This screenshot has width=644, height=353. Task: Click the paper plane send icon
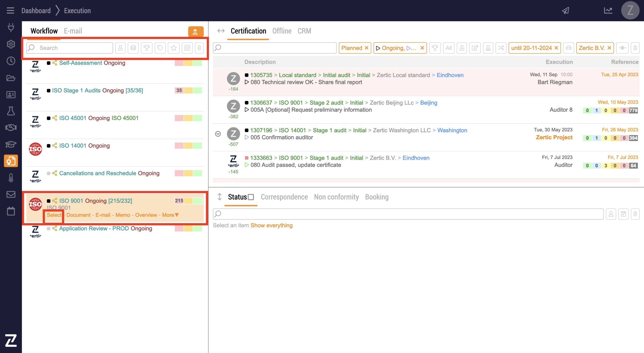coord(566,11)
